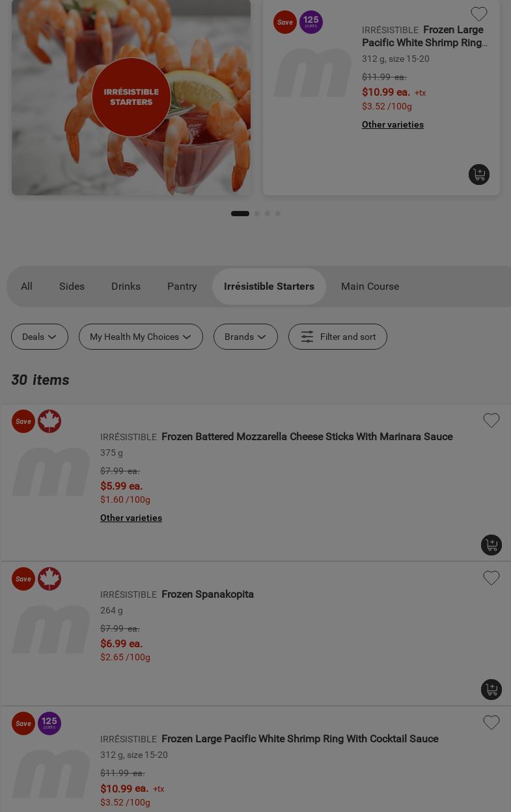Expand the Deals dropdown filter

point(40,337)
